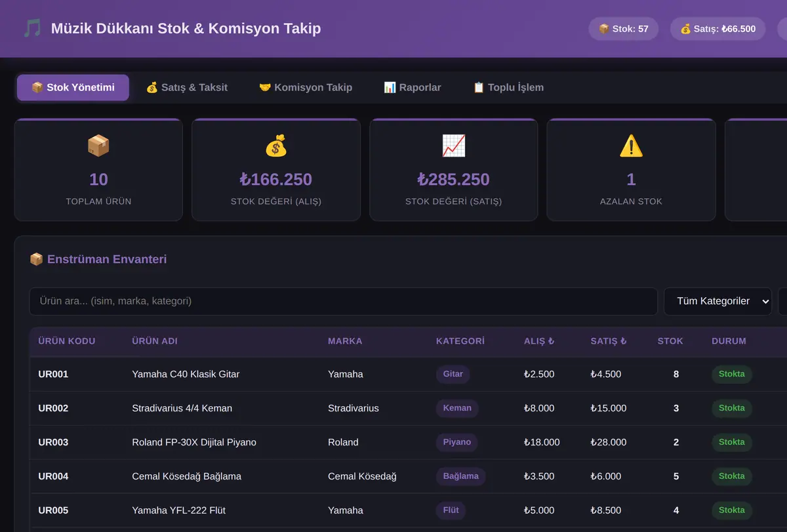The image size is (787, 532).
Task: Click the Flüt category tag
Action: tap(451, 510)
